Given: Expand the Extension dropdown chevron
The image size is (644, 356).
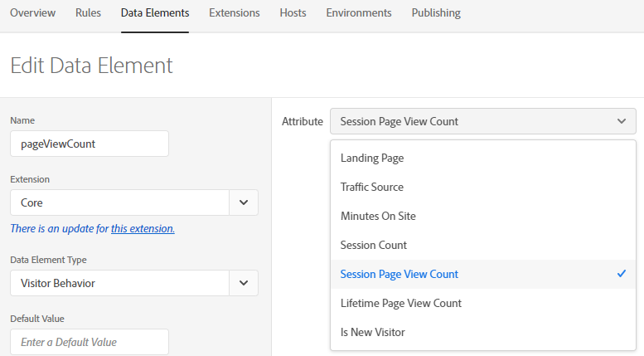Looking at the screenshot, I should point(244,202).
